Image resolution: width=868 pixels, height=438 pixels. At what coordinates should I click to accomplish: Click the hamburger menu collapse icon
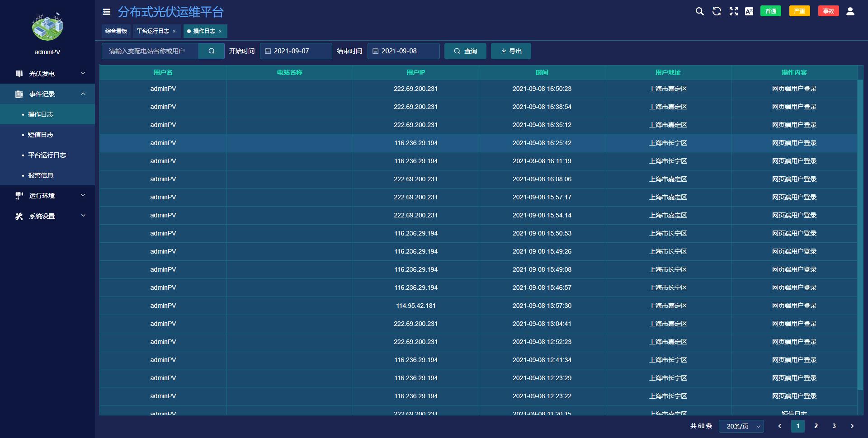click(107, 12)
